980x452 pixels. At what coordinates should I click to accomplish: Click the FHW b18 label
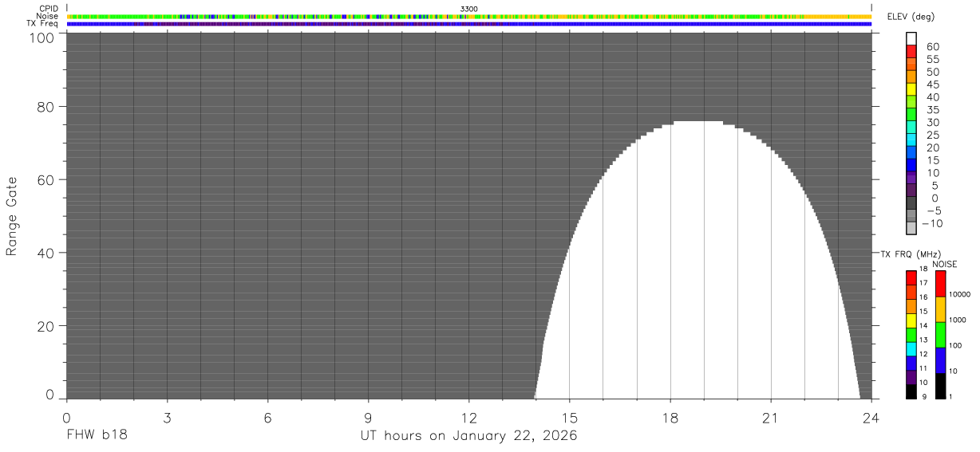(97, 435)
